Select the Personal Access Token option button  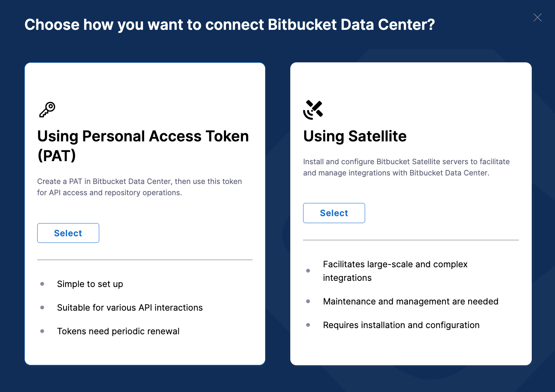[x=68, y=233]
